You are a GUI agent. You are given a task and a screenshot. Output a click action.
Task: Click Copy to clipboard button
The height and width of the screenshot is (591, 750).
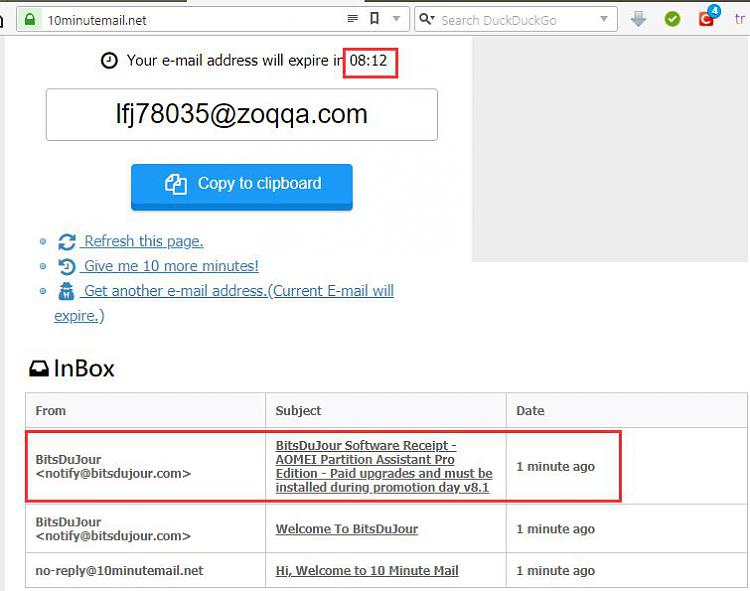[x=242, y=186]
